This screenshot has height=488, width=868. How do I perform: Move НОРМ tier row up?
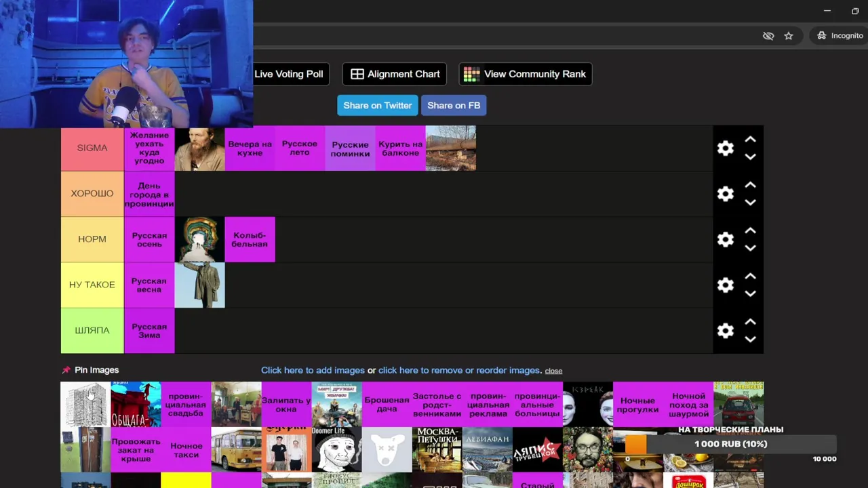(750, 230)
